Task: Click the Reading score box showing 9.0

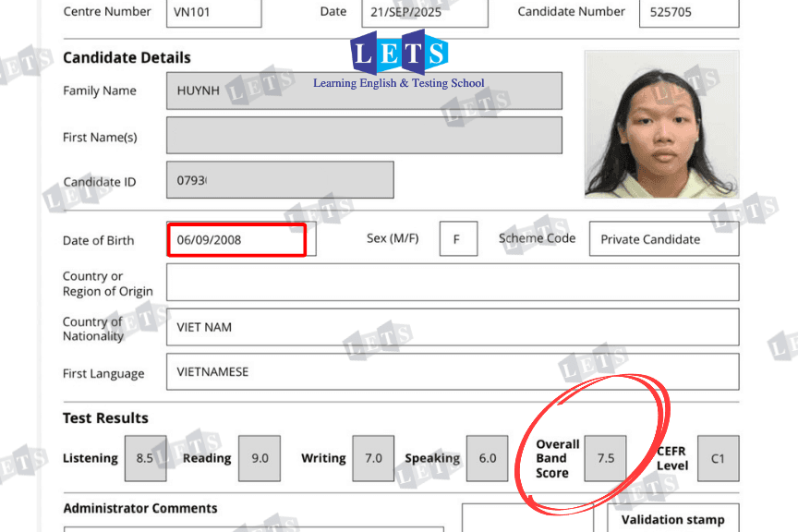Action: coord(259,458)
